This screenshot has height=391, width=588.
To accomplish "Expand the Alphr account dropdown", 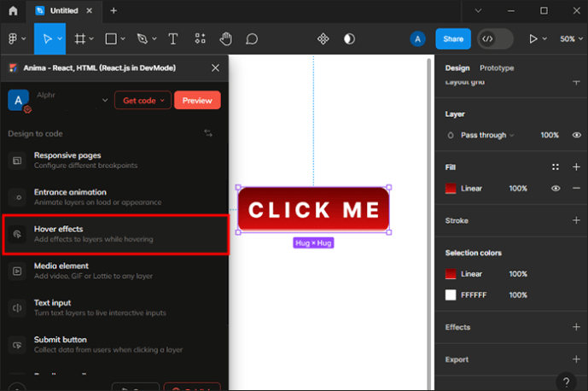I will pos(105,100).
